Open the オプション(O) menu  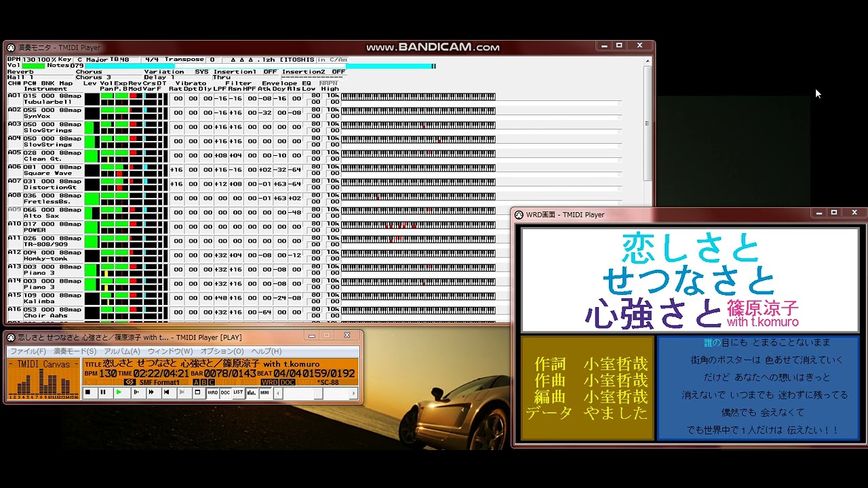click(222, 351)
